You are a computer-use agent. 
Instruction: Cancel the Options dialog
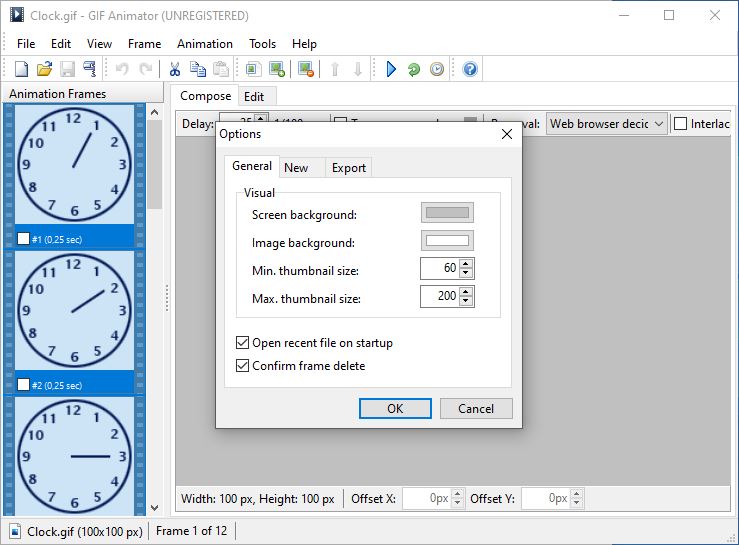(x=476, y=408)
